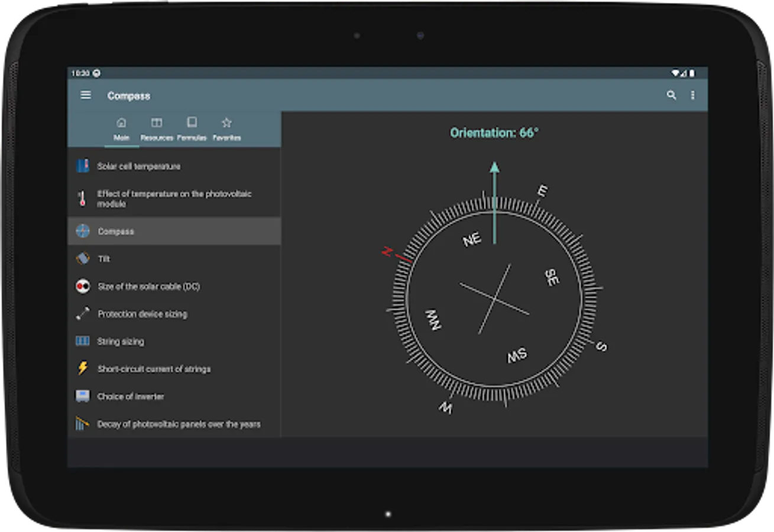Open Decay of photovoltaic panels over the years
Viewport: 774px width, 532px height.
coord(179,424)
